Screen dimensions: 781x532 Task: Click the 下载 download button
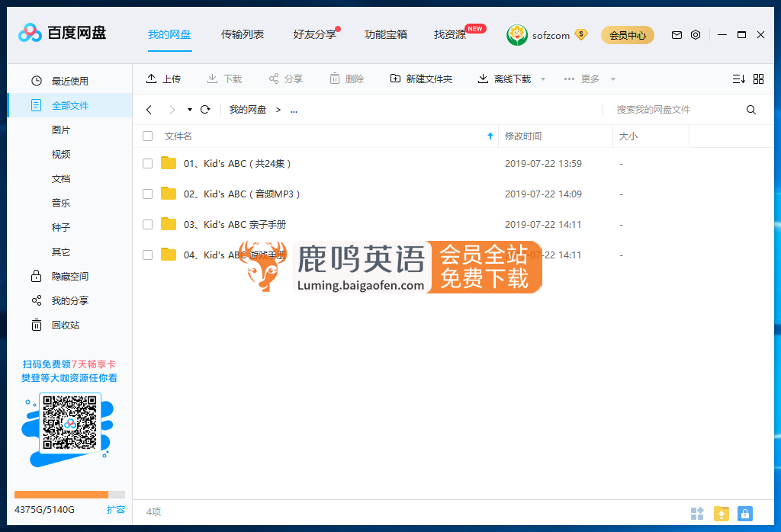click(224, 79)
